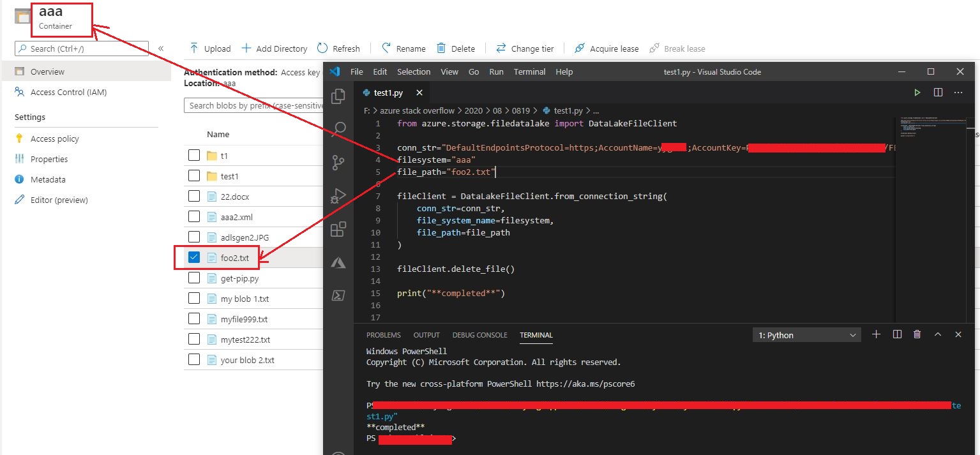Open the Run and Debug view
This screenshot has height=455, width=980.
[x=338, y=196]
